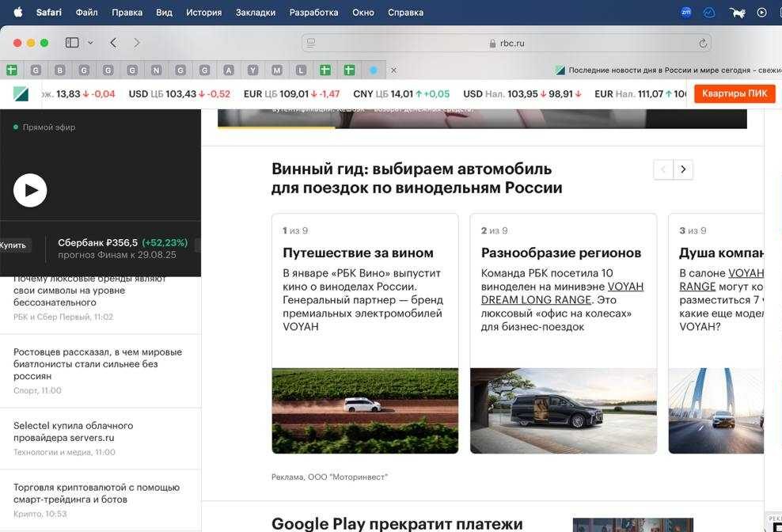Click the EUR ЦБ 109,01 ticker

tap(292, 94)
